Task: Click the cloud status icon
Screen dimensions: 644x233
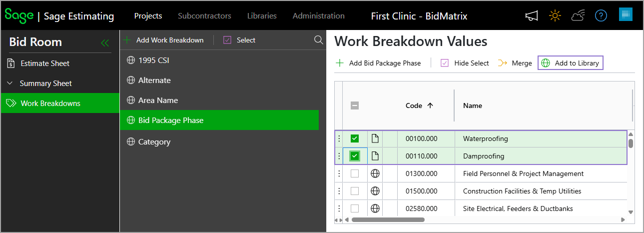Action: (578, 16)
